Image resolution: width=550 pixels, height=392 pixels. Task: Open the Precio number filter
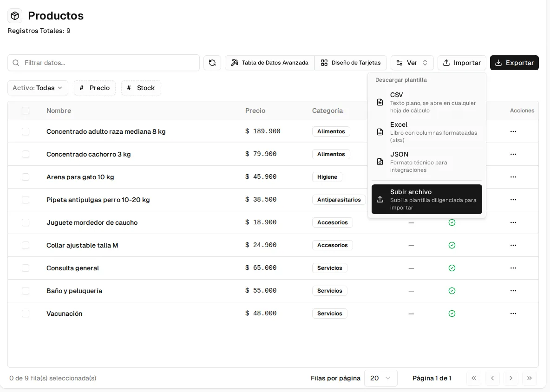pos(95,88)
